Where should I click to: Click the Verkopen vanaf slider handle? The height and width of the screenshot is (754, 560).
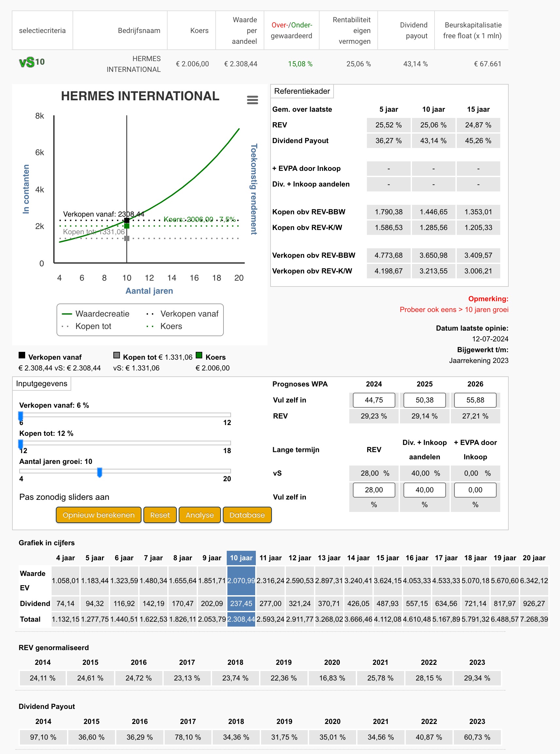click(21, 416)
